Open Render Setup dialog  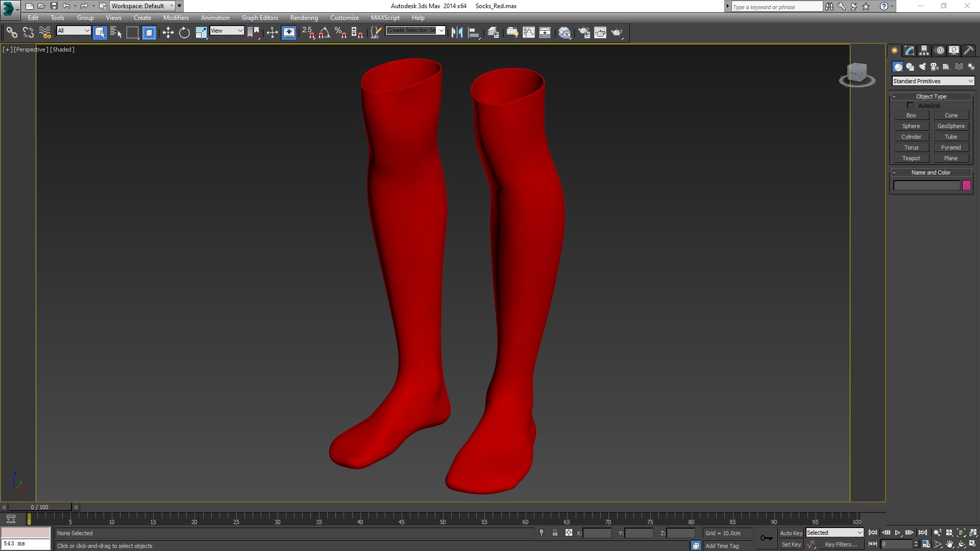[583, 33]
